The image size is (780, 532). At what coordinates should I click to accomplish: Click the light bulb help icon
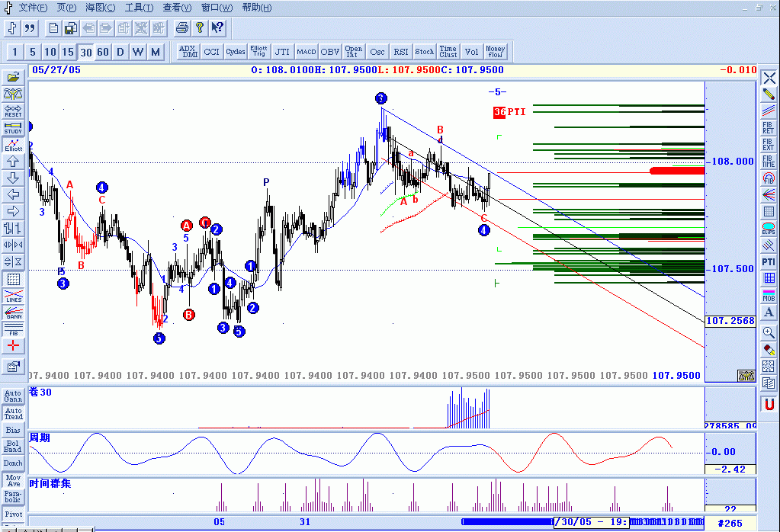tap(200, 28)
